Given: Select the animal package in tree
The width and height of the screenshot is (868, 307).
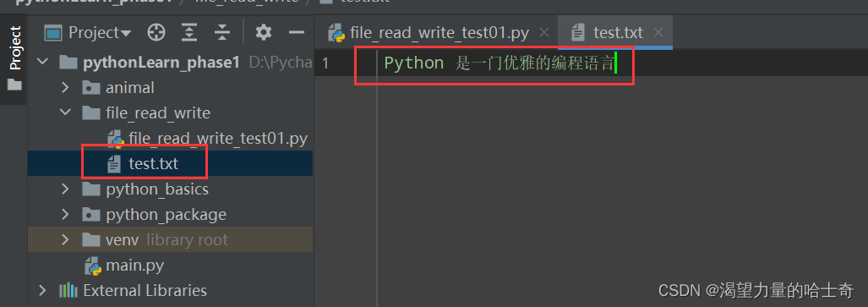Looking at the screenshot, I should [x=129, y=88].
